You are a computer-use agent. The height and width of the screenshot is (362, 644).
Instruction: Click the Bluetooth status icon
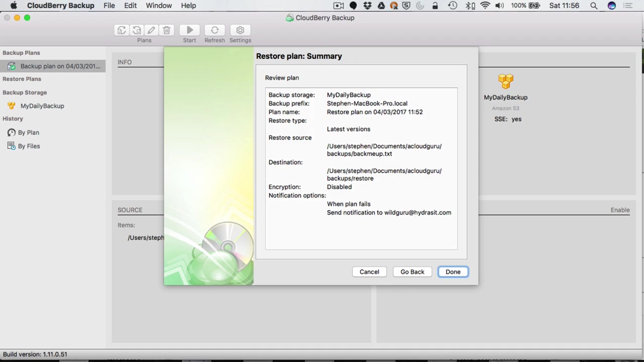coord(470,6)
